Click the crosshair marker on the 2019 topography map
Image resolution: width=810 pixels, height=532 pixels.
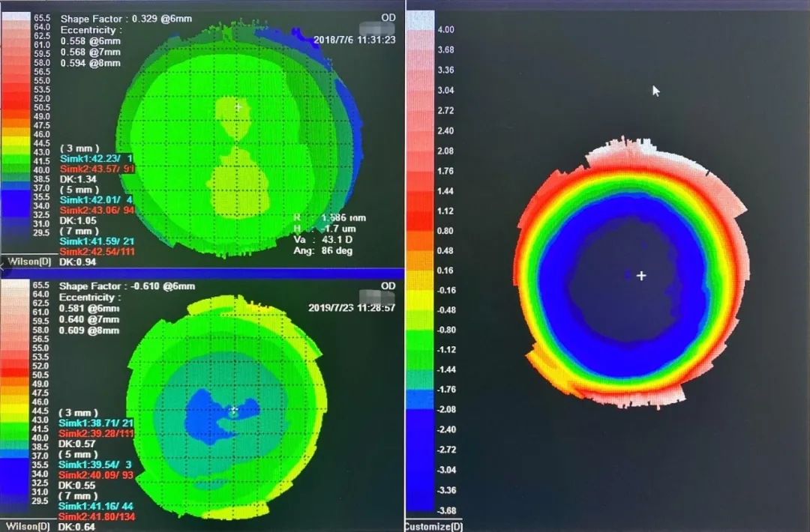tap(233, 411)
